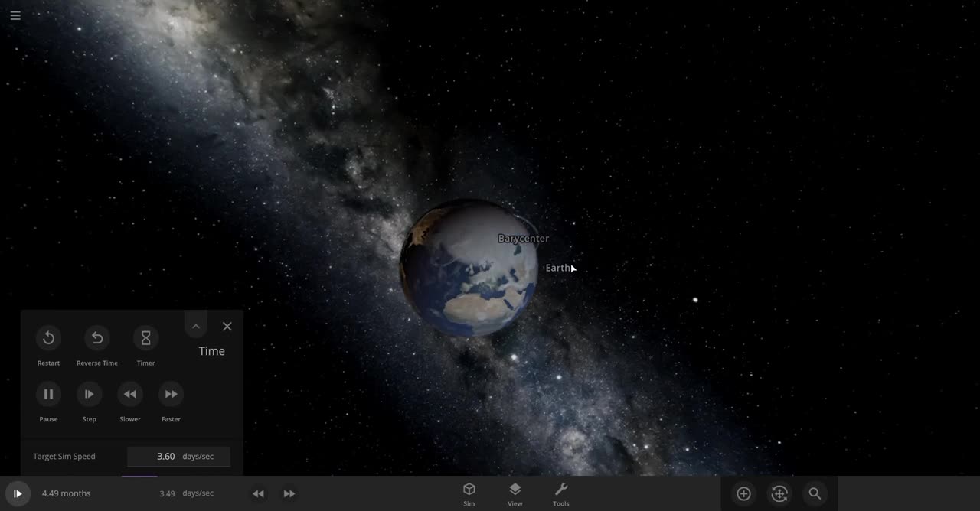Speed up simulation via bottom bar fast-forward
The width and height of the screenshot is (980, 511).
(289, 493)
